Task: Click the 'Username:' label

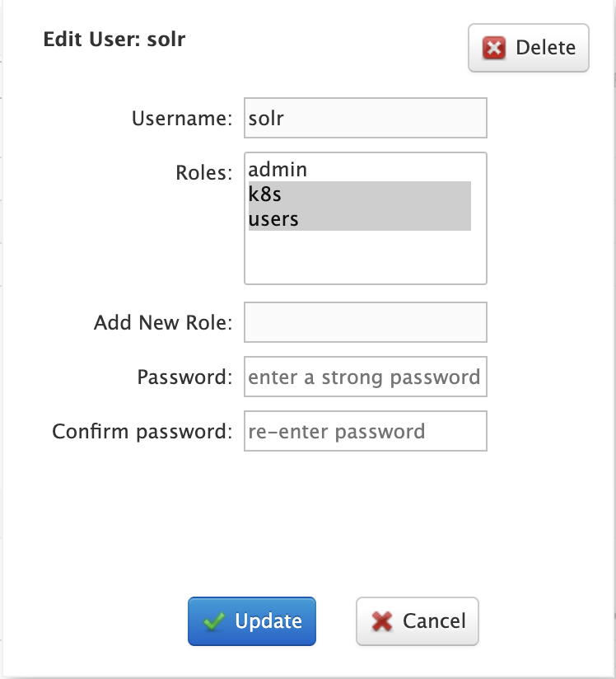Action: [x=182, y=119]
